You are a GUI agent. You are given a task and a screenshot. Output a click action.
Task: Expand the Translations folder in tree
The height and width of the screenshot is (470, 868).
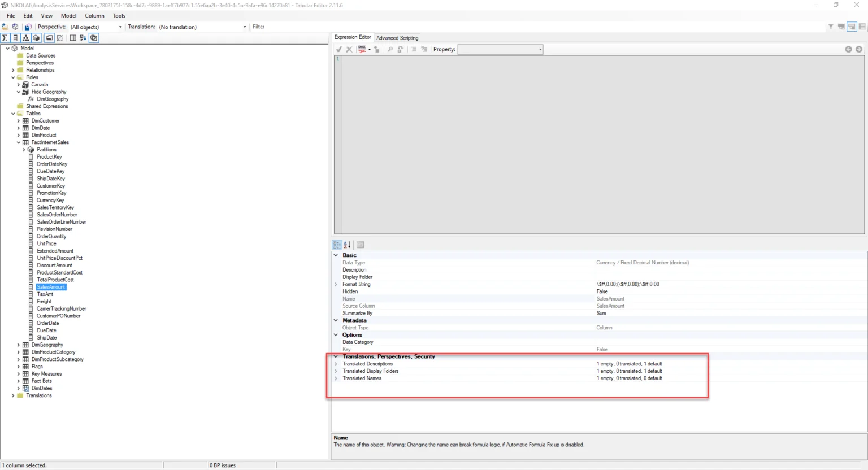point(13,395)
